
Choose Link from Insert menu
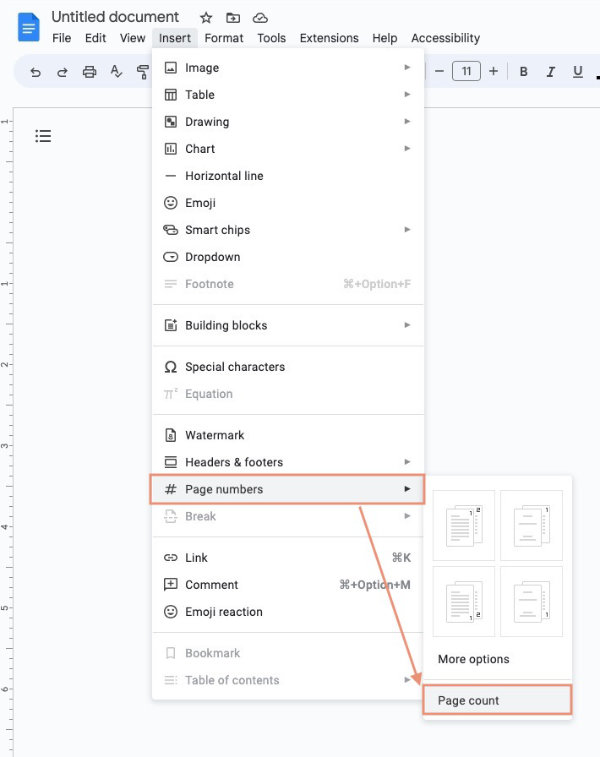[x=288, y=558]
